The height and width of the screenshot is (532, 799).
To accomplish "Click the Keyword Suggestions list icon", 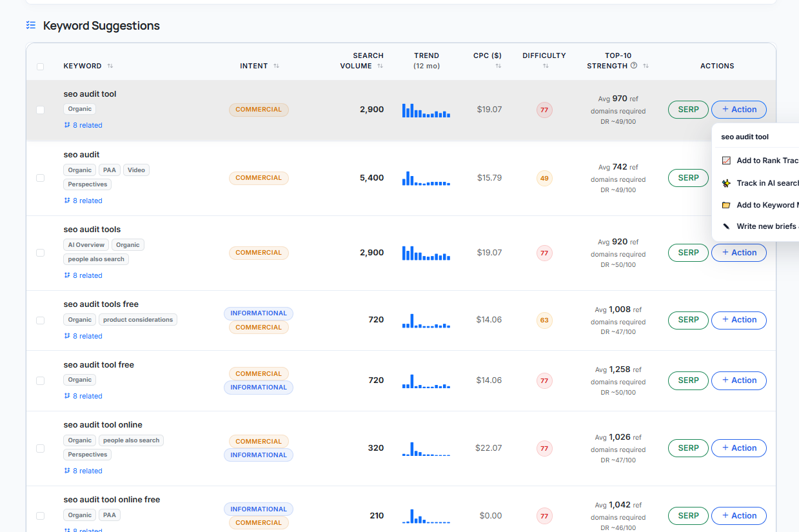I will tap(31, 25).
